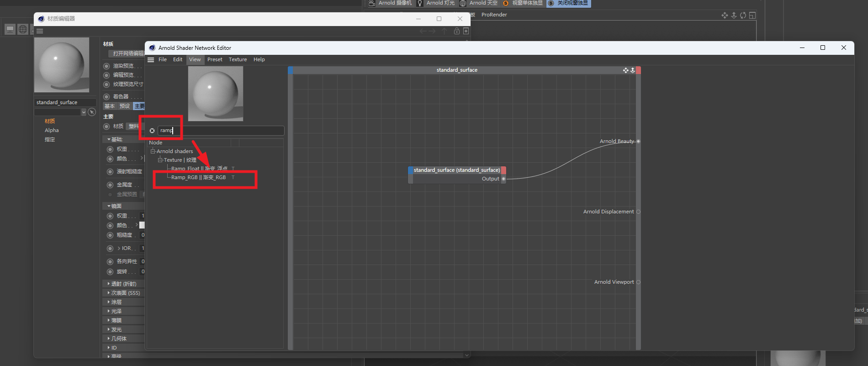Click the viewport rotate icon near ProRender

[x=743, y=15]
